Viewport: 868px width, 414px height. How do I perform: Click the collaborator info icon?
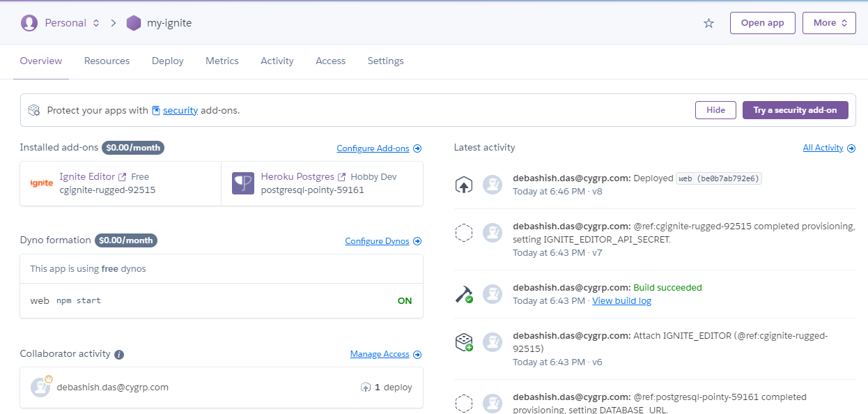[119, 354]
